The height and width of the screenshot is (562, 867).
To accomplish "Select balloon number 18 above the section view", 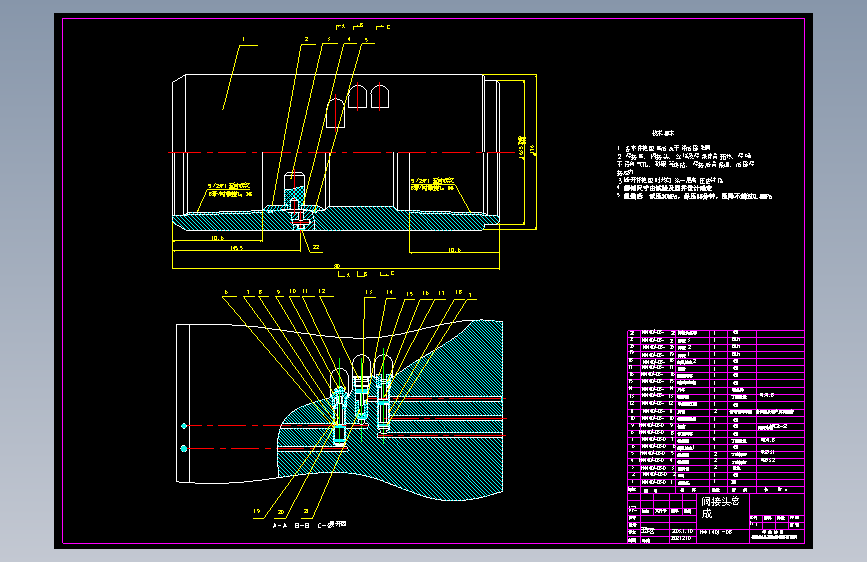I will pos(458,292).
